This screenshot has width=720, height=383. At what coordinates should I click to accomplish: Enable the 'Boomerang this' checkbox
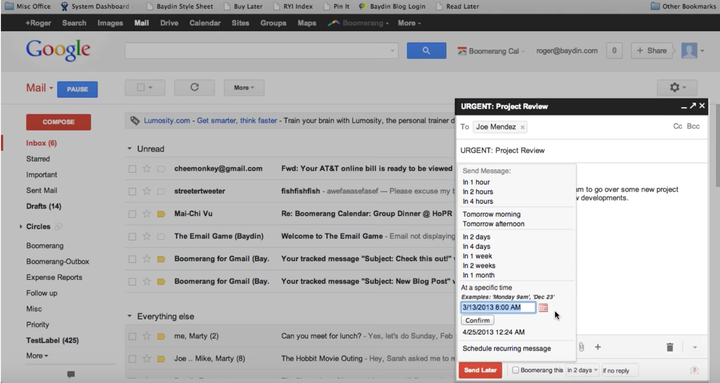pyautogui.click(x=516, y=370)
